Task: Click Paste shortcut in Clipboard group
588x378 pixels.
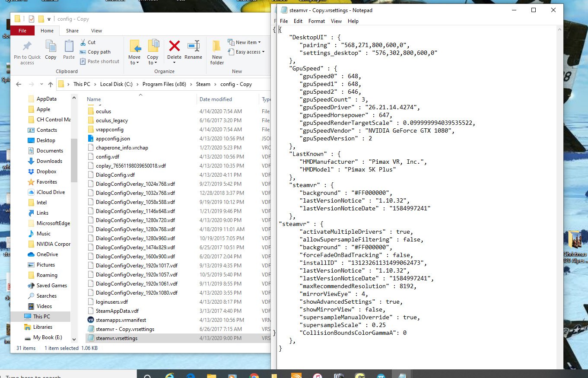Action: click(x=99, y=61)
